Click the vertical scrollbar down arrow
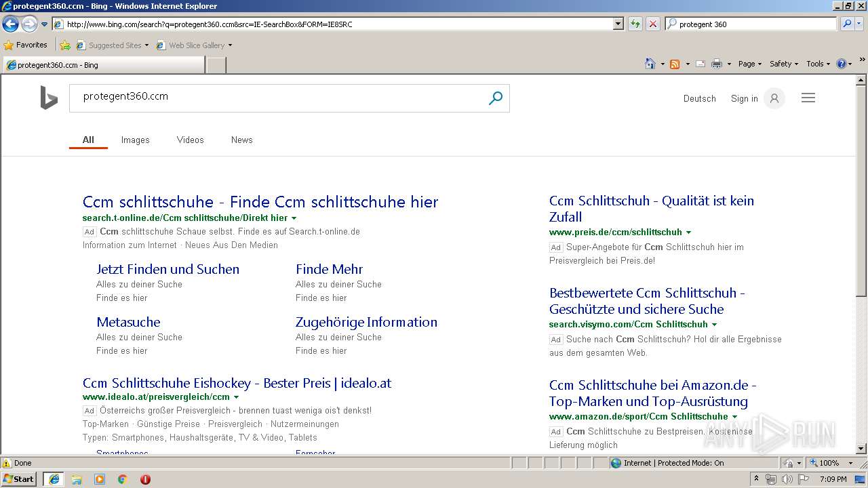Viewport: 868px width, 488px height. point(861,449)
